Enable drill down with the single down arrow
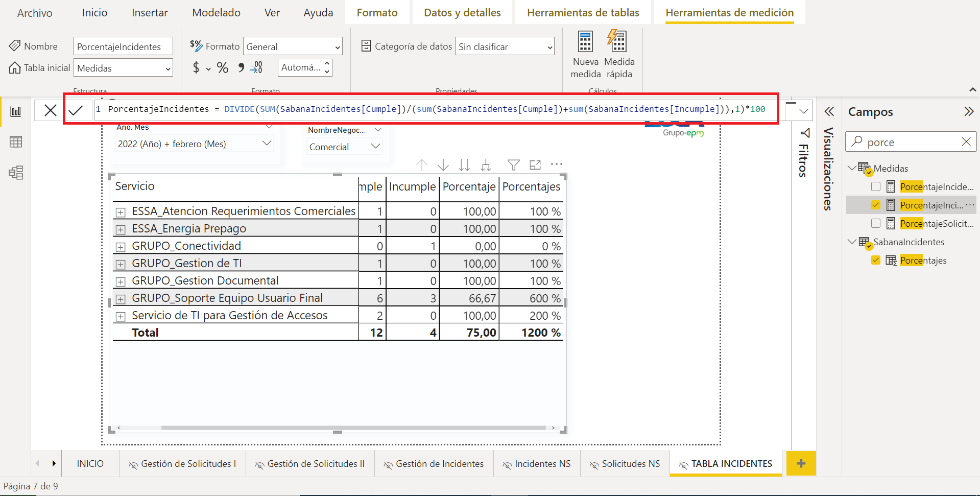The width and height of the screenshot is (980, 496). (443, 165)
